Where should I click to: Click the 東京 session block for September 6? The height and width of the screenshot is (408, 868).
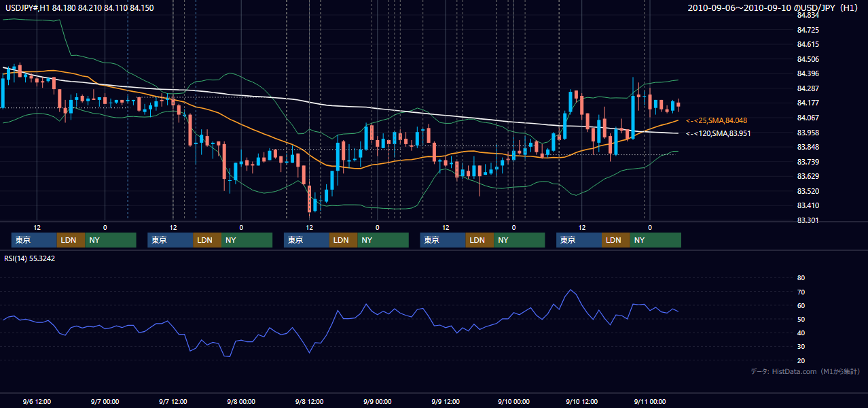[34, 240]
